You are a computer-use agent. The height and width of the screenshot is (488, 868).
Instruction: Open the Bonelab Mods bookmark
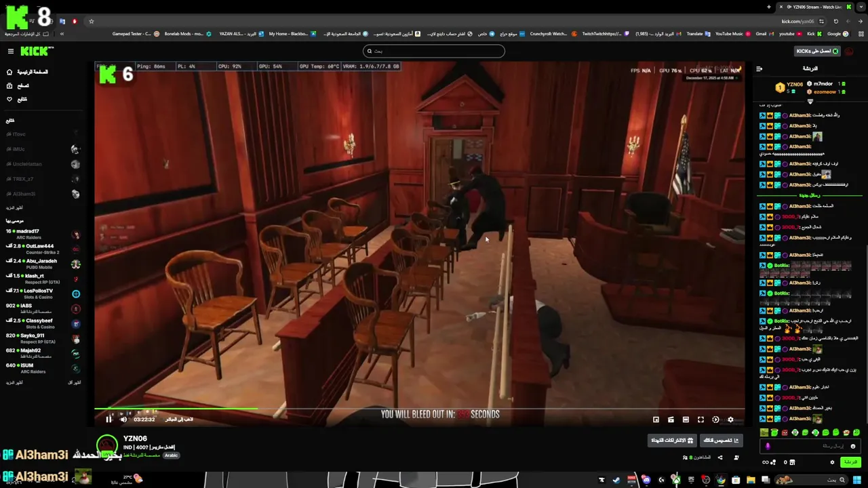pyautogui.click(x=187, y=34)
